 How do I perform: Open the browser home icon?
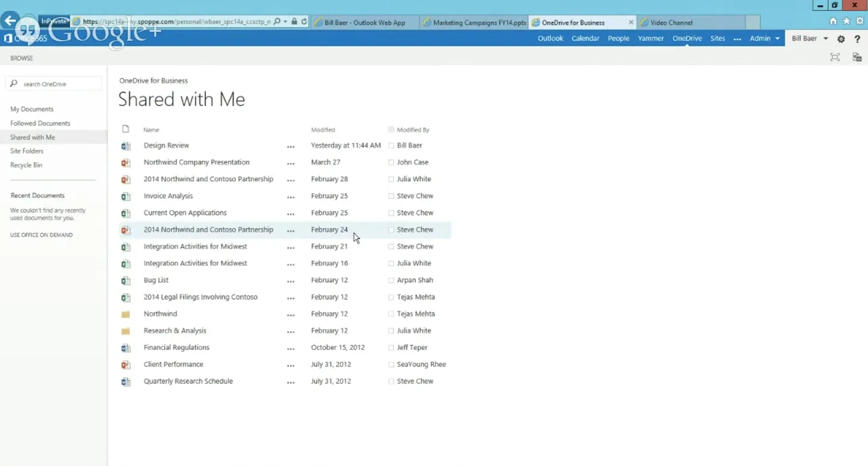833,21
